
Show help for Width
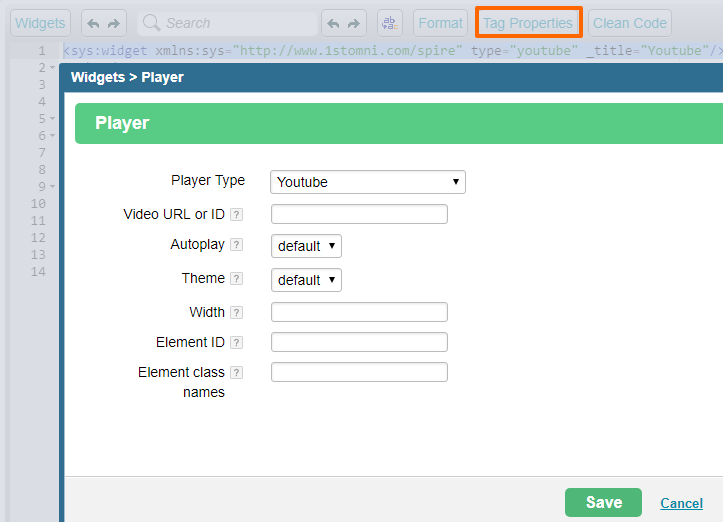coord(237,313)
